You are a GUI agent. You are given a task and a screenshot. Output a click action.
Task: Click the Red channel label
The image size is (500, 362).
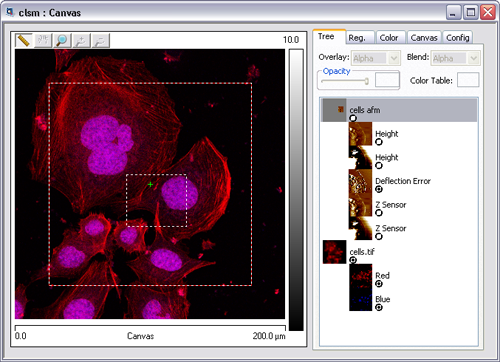pyautogui.click(x=382, y=276)
